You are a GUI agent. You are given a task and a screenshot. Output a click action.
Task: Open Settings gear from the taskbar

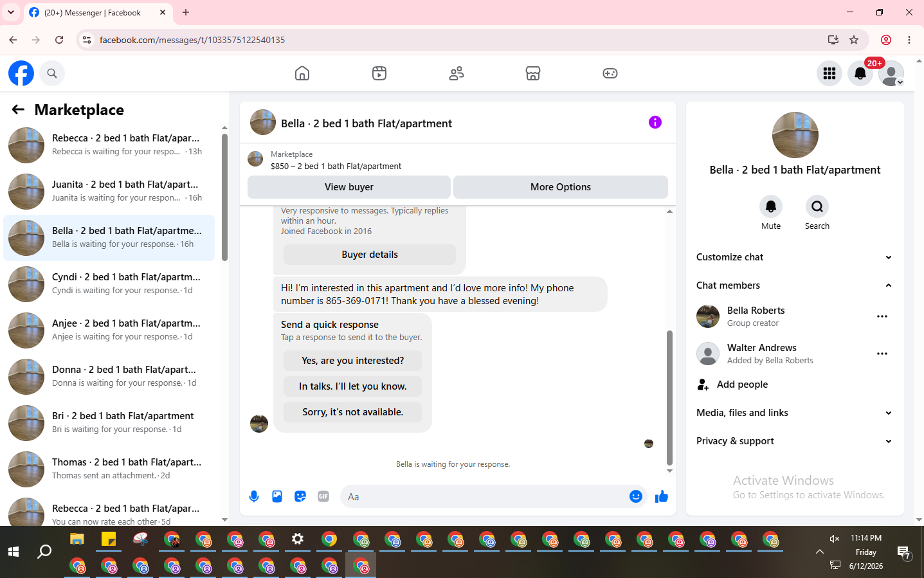click(x=298, y=539)
